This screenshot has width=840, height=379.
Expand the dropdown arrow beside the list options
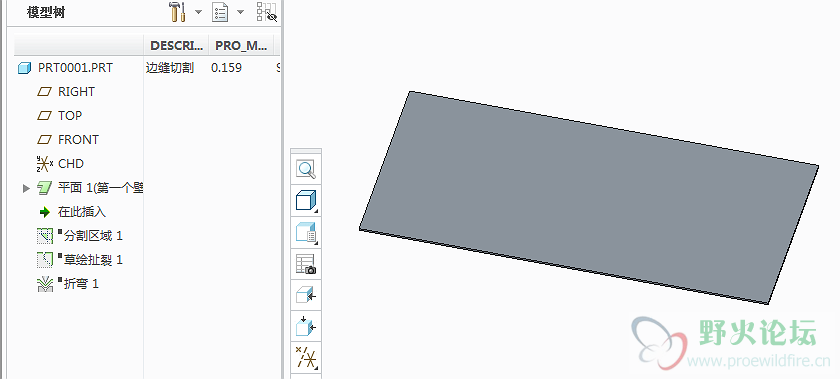[241, 12]
